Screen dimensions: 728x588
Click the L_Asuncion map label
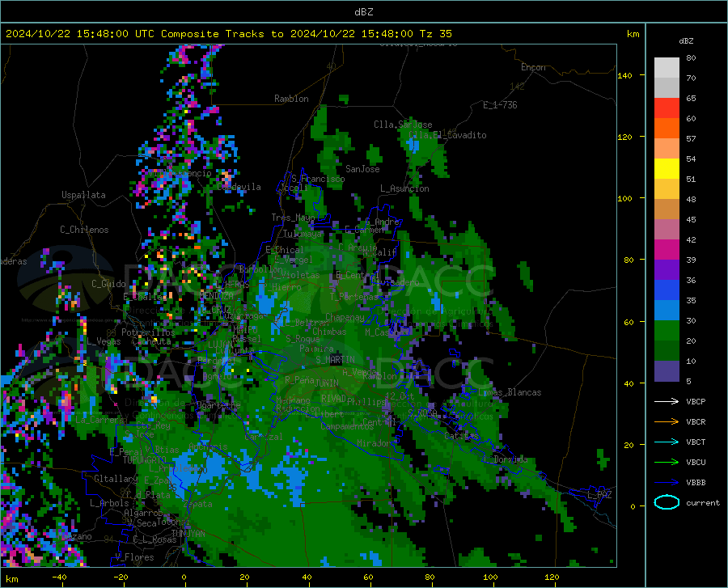point(404,188)
